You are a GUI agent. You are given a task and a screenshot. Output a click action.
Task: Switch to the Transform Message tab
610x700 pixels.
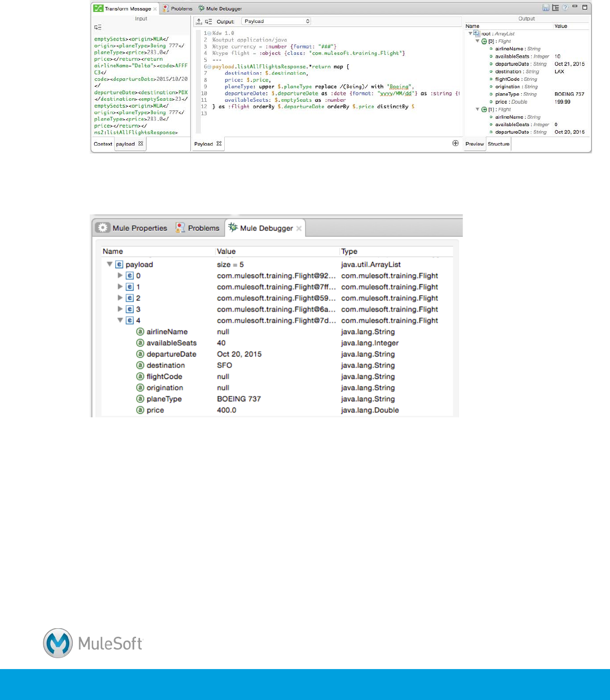[126, 9]
